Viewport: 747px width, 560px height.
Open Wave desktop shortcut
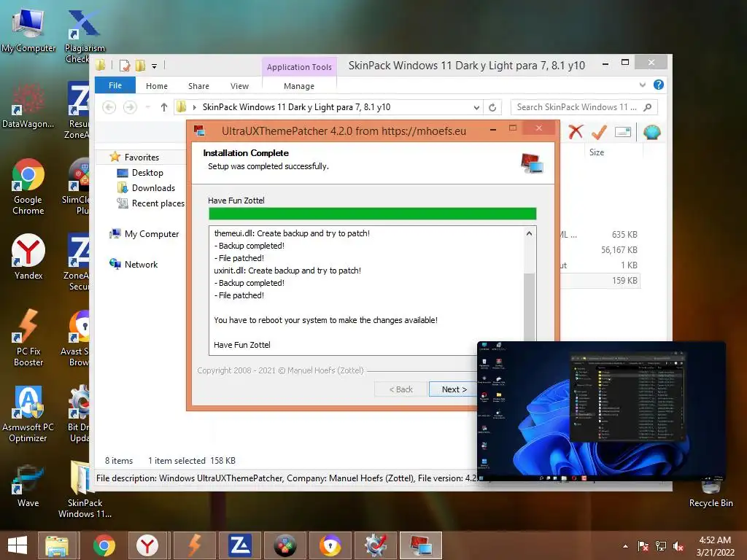[x=28, y=486]
